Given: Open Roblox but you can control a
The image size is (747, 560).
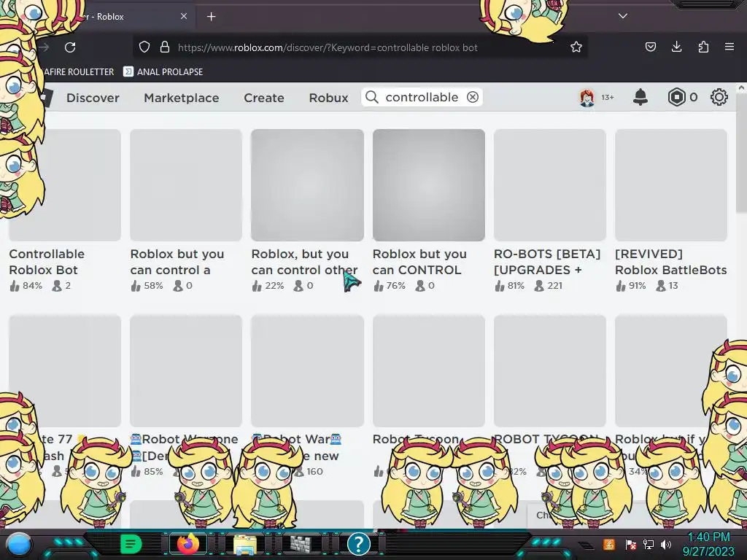Looking at the screenshot, I should (177, 262).
